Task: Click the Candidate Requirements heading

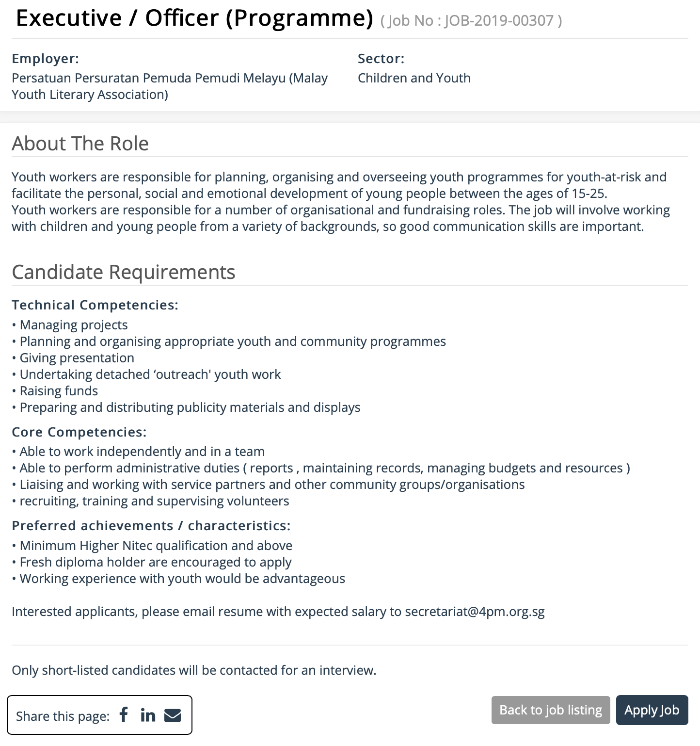Action: [x=124, y=272]
